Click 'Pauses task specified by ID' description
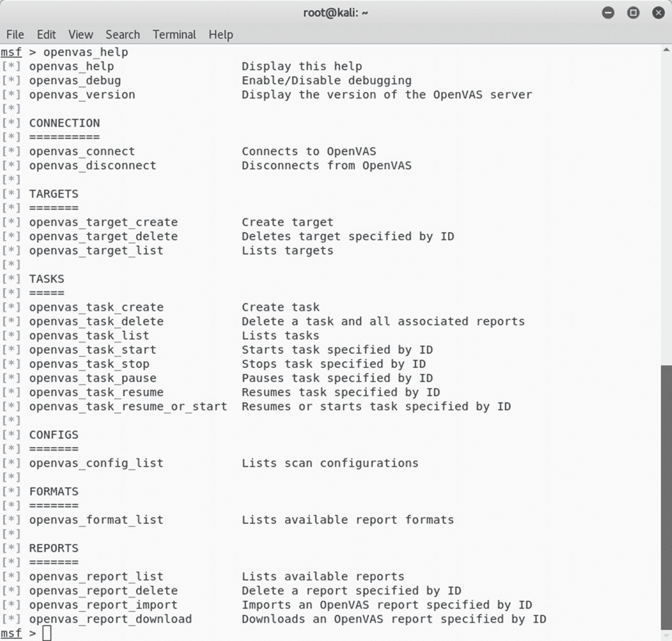672x641 pixels. tap(337, 378)
